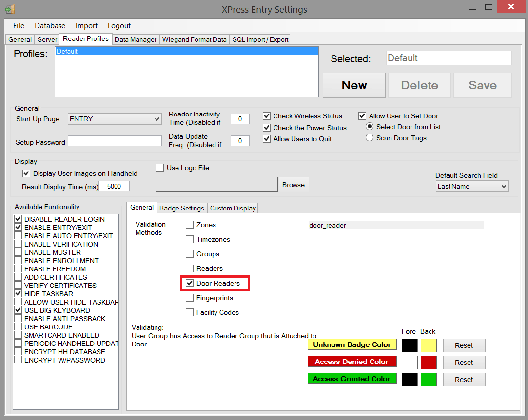Click the Browse button for logo file
The image size is (528, 420).
[x=293, y=185]
